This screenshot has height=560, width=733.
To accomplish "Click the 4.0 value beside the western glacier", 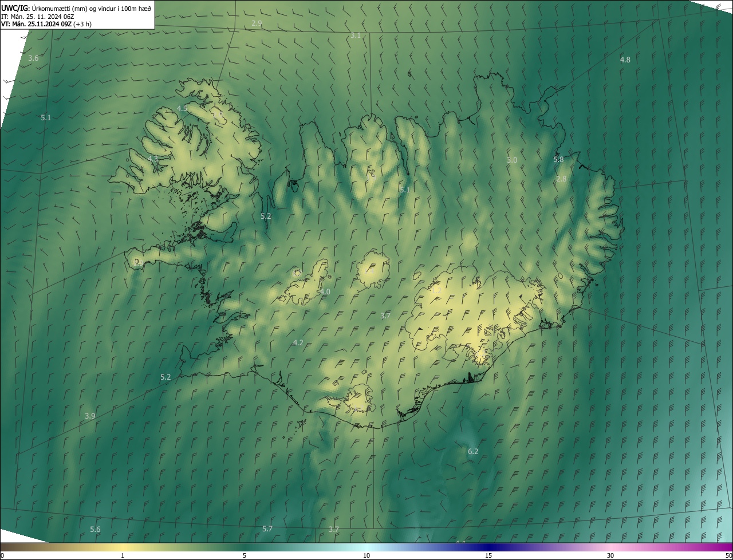I will tap(325, 292).
